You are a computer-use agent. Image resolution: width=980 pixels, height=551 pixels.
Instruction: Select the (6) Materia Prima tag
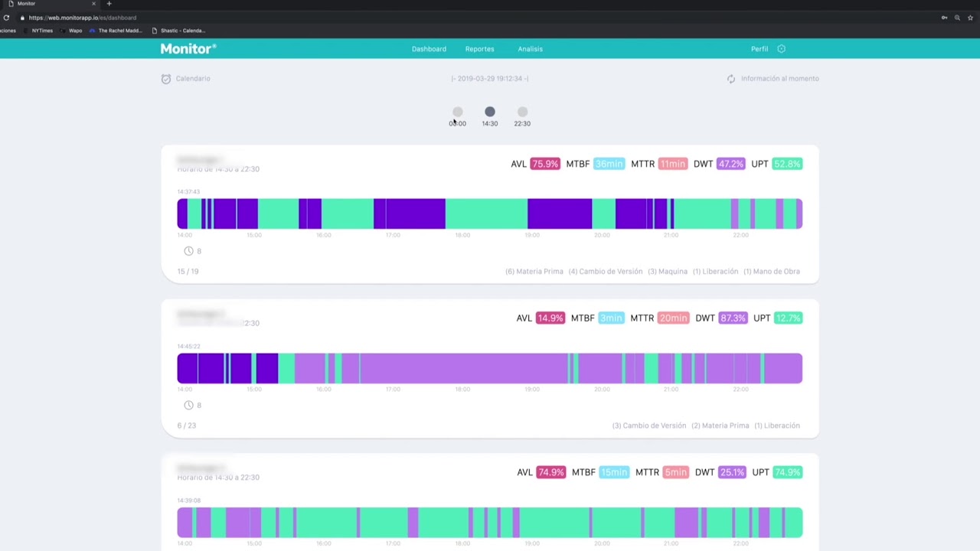coord(534,271)
